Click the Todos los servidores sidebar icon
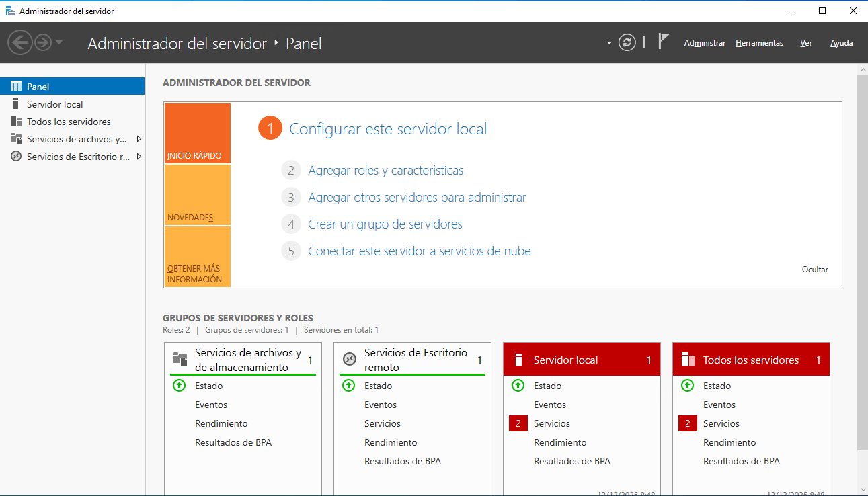868x496 pixels. coord(16,122)
